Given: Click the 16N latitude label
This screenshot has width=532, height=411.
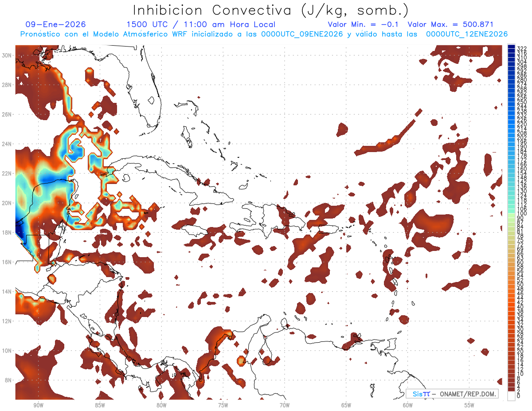Looking at the screenshot, I should click(7, 262).
